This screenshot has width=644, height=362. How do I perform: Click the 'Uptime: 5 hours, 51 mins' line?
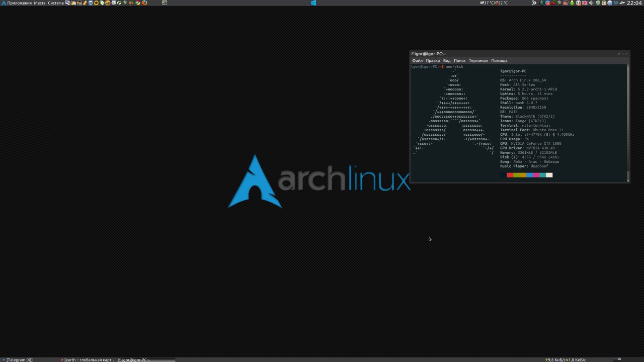click(526, 94)
